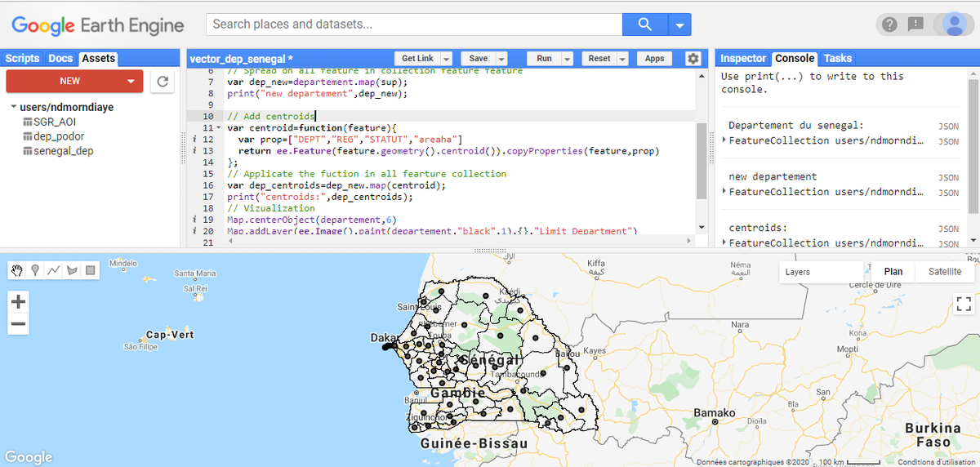Open Conditions d'utilisation link
The image size is (980, 467).
936,462
